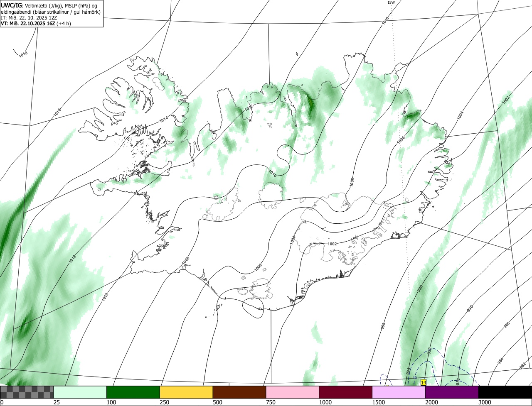This screenshot has height=406, width=532.
Task: Click the '15W' longitude label
Action: click(x=391, y=2)
